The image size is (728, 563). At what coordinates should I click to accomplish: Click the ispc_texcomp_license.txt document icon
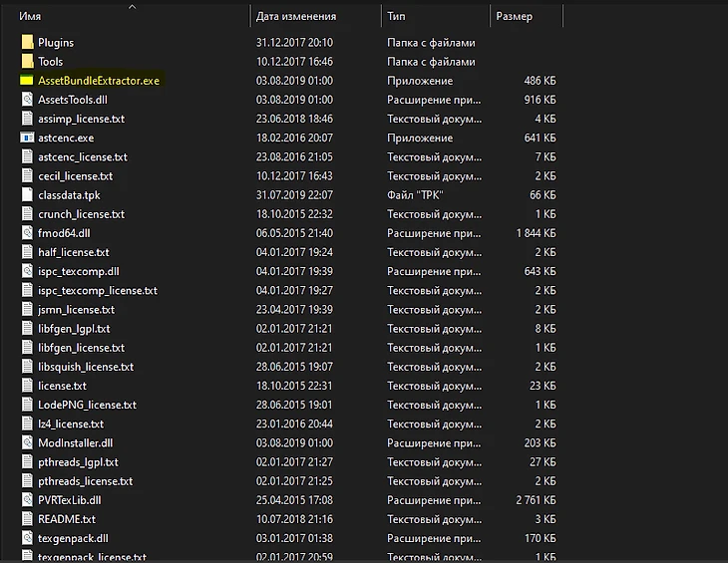[x=27, y=290]
